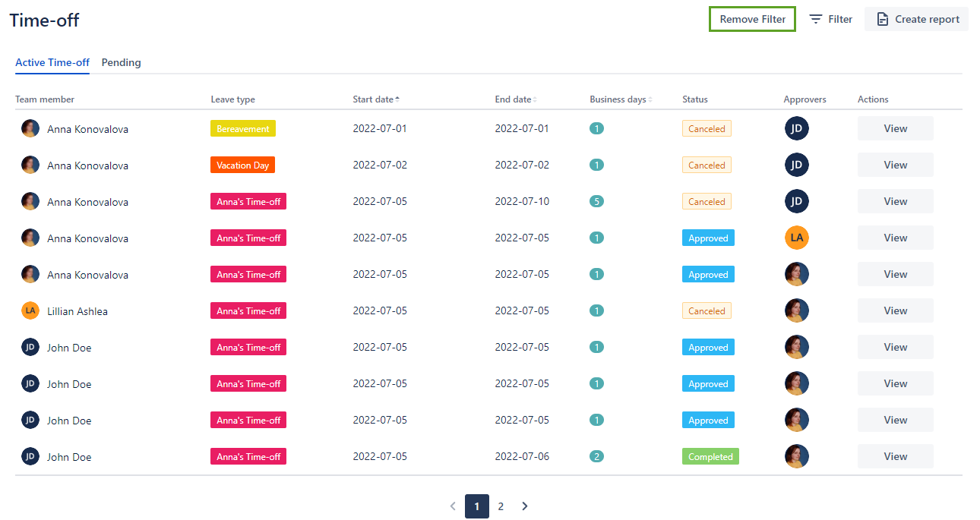Image resolution: width=980 pixels, height=520 pixels.
Task: Click the previous page arrow
Action: (453, 506)
